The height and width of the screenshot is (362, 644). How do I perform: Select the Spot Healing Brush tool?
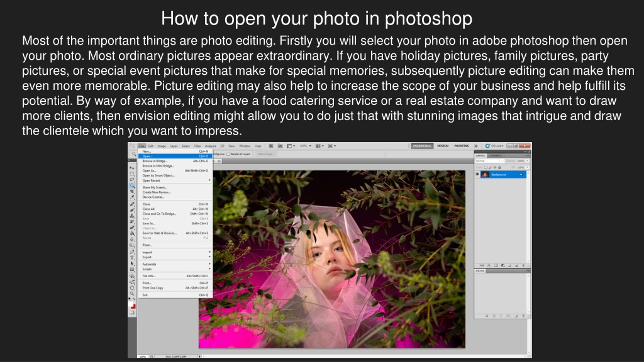click(132, 204)
